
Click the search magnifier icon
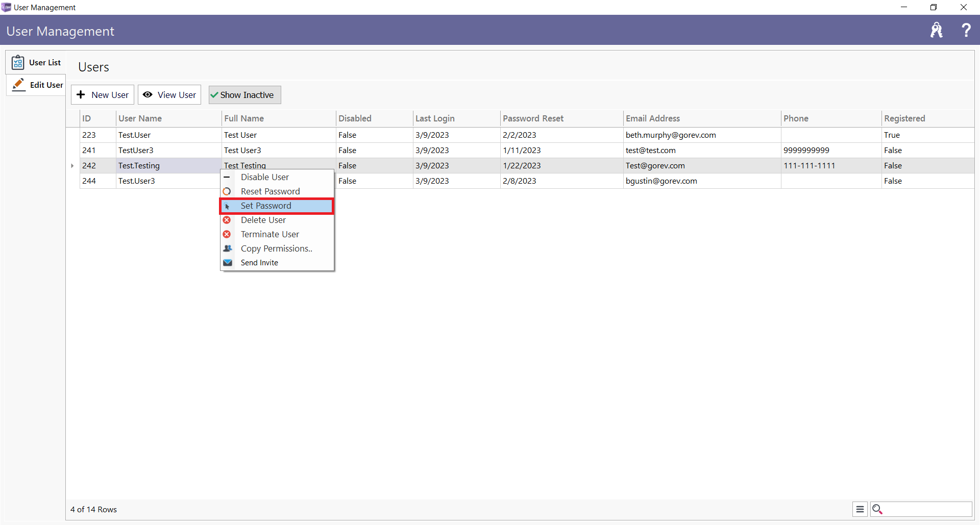pyautogui.click(x=877, y=509)
